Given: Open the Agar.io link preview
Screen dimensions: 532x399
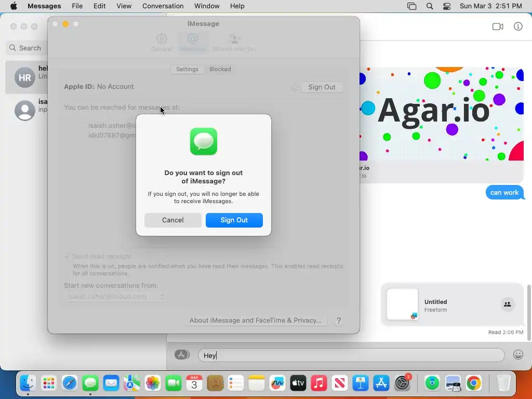Looking at the screenshot, I should click(441, 125).
